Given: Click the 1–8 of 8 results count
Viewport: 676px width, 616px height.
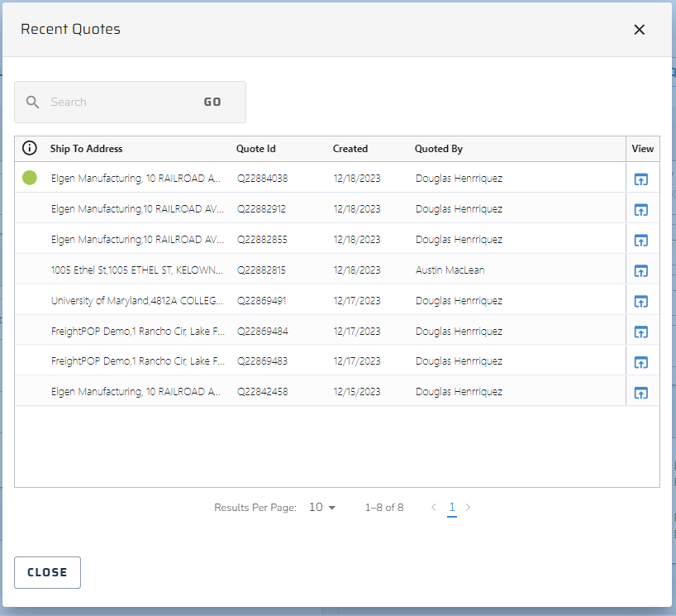Looking at the screenshot, I should pyautogui.click(x=384, y=508).
